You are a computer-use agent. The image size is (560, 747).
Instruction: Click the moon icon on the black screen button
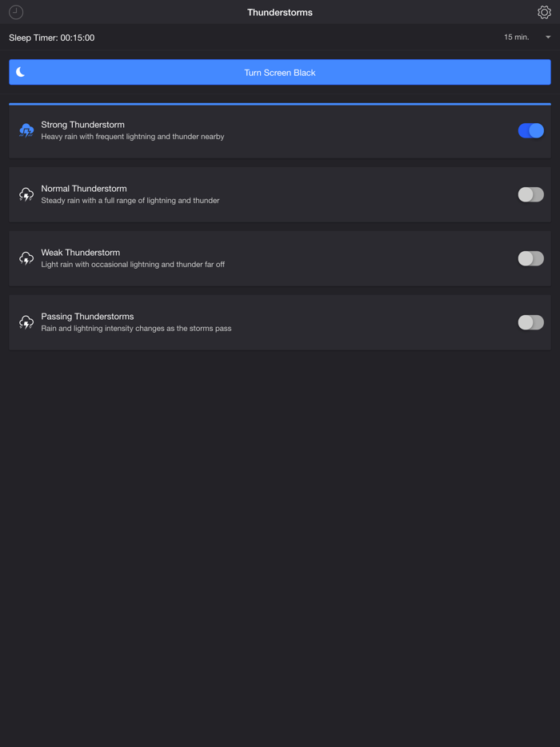19,72
